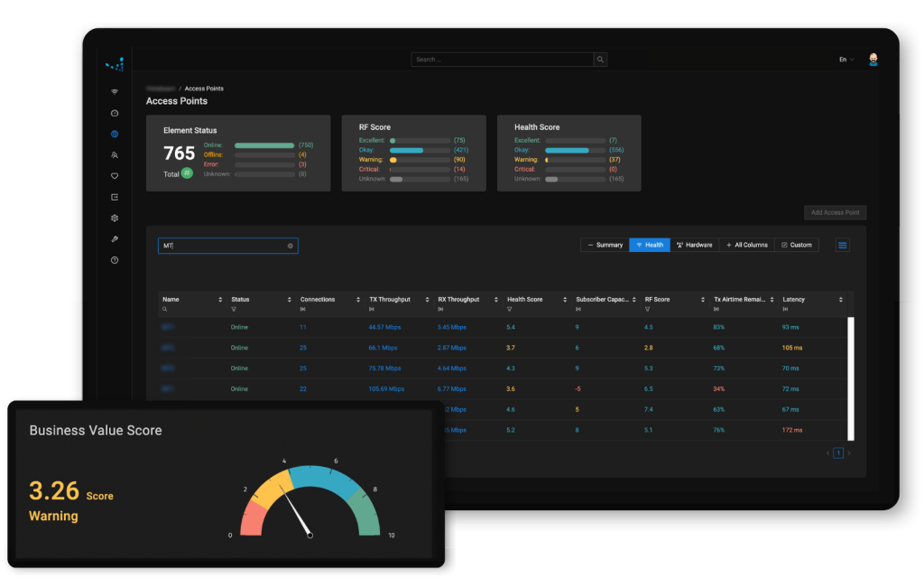This screenshot has width=924, height=578.
Task: Open the Status column filter funnel
Action: click(x=234, y=309)
